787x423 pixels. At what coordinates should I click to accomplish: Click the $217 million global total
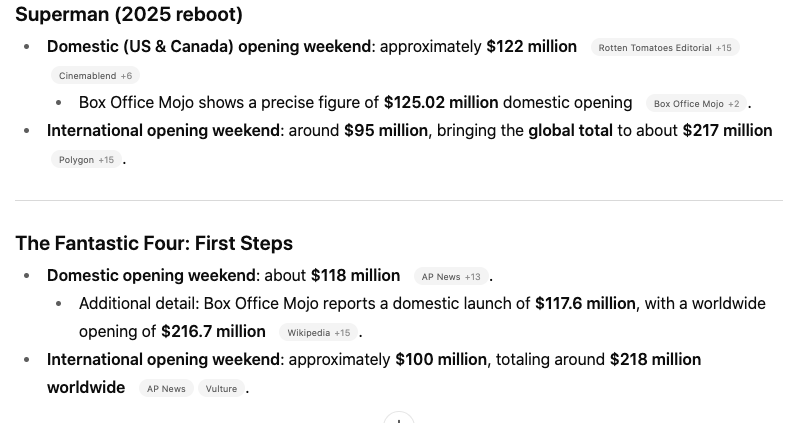coord(727,131)
